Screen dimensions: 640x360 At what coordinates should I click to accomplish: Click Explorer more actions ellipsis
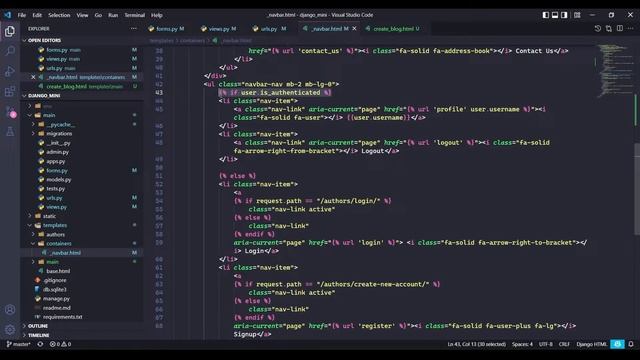click(x=133, y=29)
